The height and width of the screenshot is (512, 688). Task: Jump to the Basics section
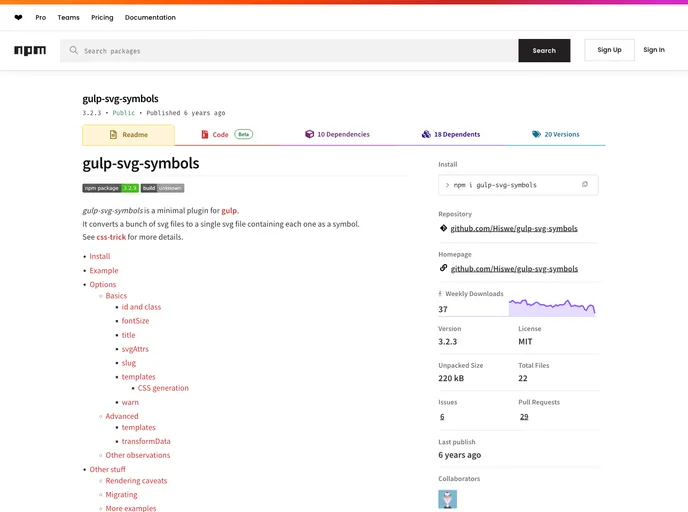pyautogui.click(x=116, y=296)
